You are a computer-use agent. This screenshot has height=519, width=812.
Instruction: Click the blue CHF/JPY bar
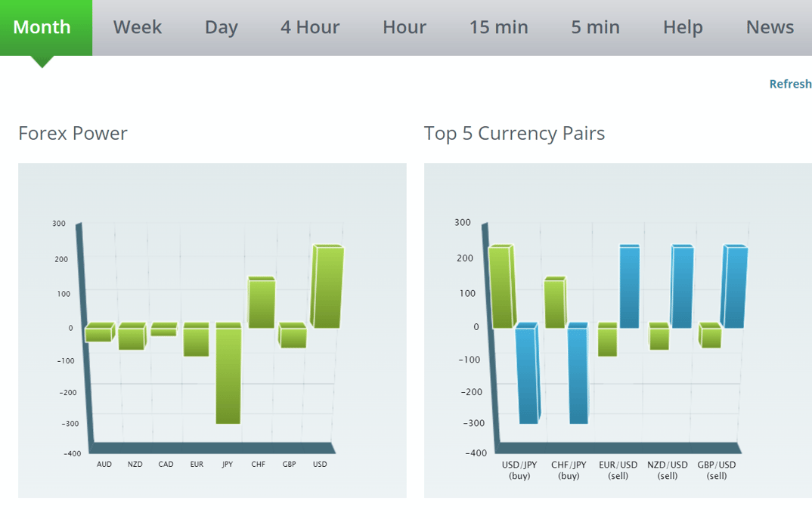(x=578, y=375)
